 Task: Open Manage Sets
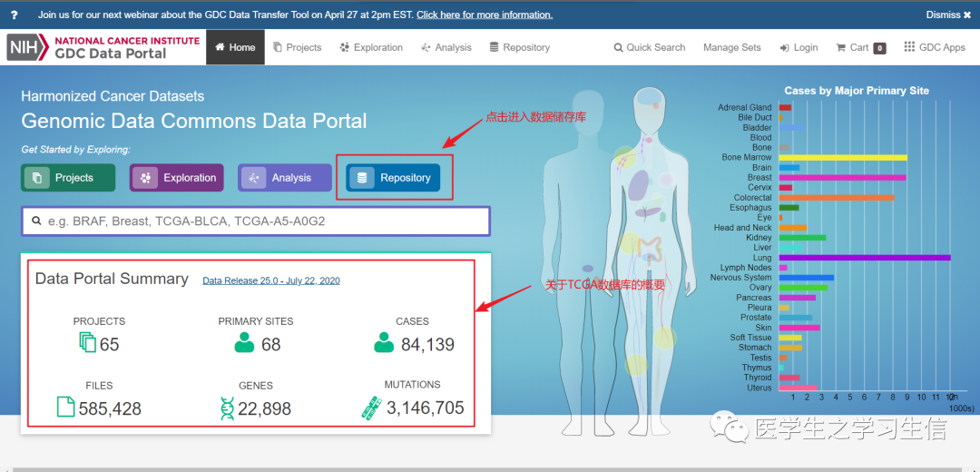point(732,47)
